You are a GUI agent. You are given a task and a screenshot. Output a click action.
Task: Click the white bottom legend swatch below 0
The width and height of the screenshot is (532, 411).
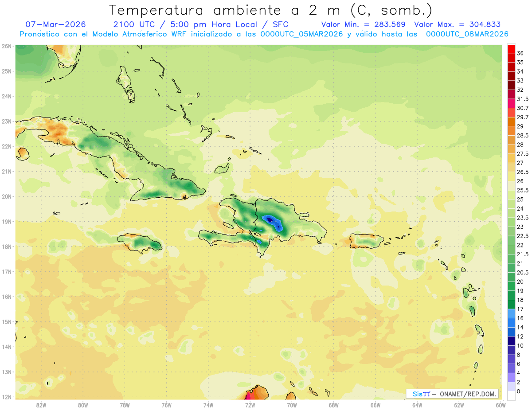[x=511, y=395]
